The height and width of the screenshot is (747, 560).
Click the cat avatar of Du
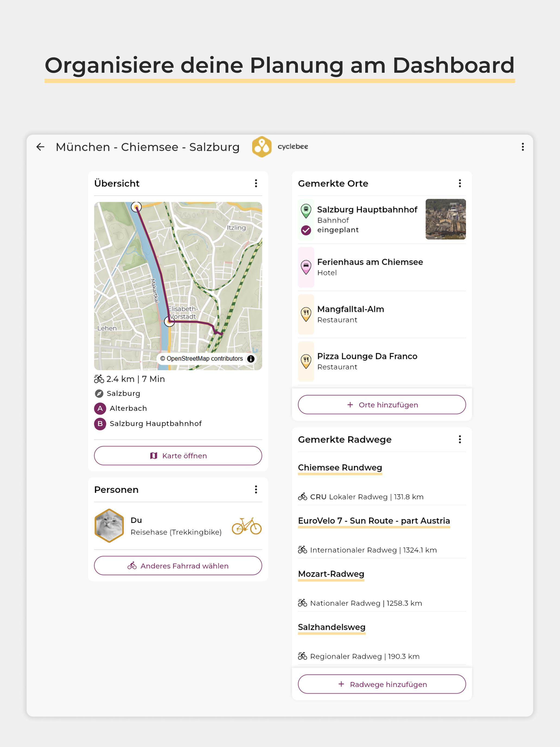109,526
